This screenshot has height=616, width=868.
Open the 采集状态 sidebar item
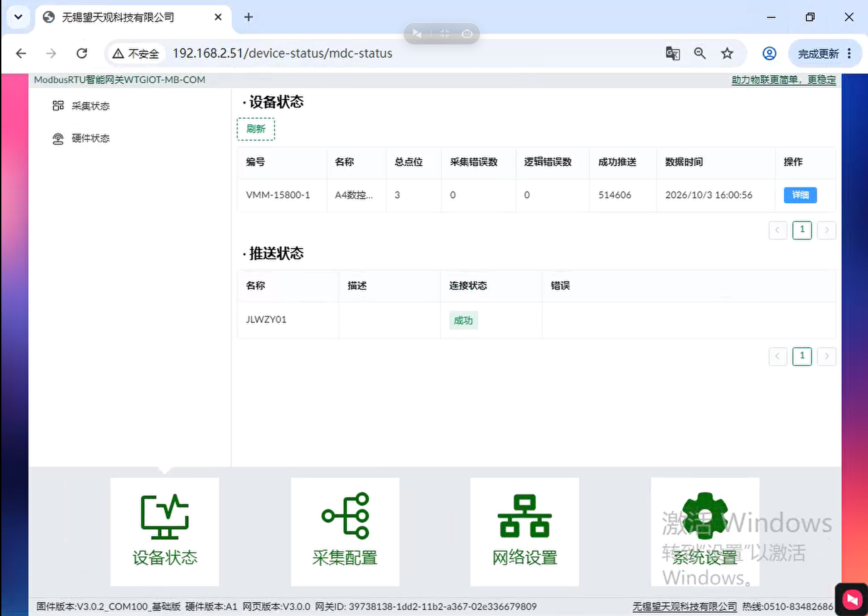click(x=81, y=106)
